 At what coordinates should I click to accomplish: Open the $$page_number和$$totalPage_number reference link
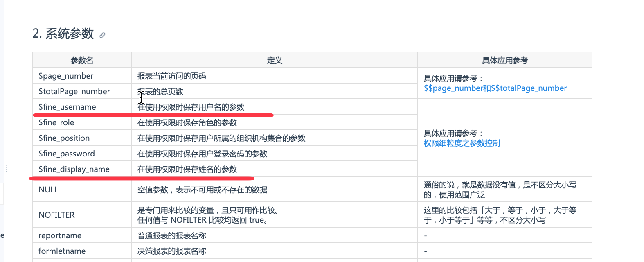495,88
